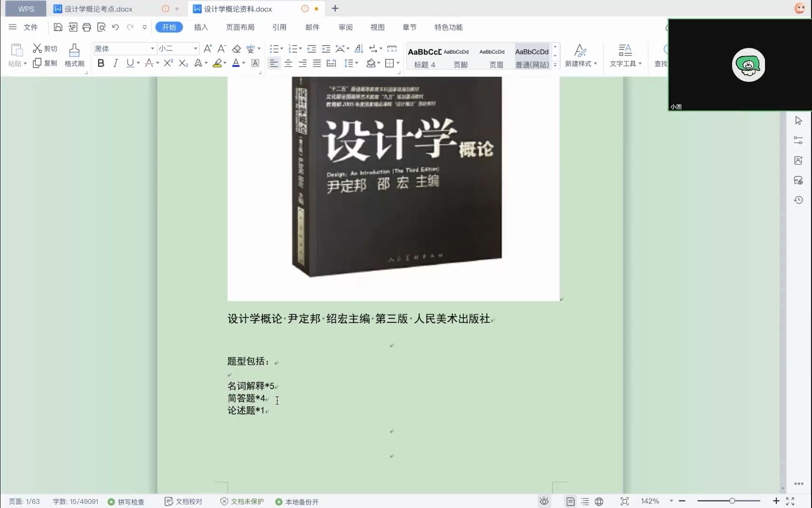812x508 pixels.
Task: Toggle bold formatting
Action: coord(101,63)
